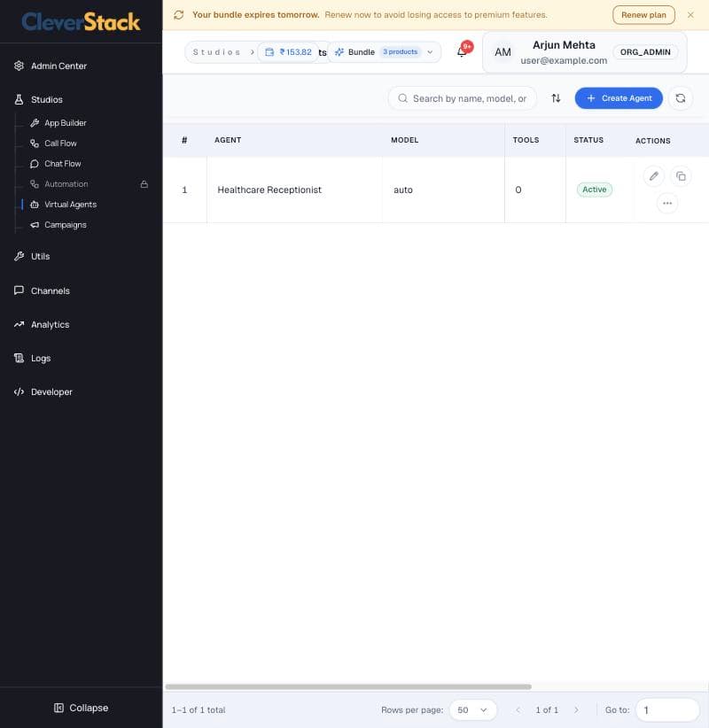Open Channels in sidebar

[51, 291]
